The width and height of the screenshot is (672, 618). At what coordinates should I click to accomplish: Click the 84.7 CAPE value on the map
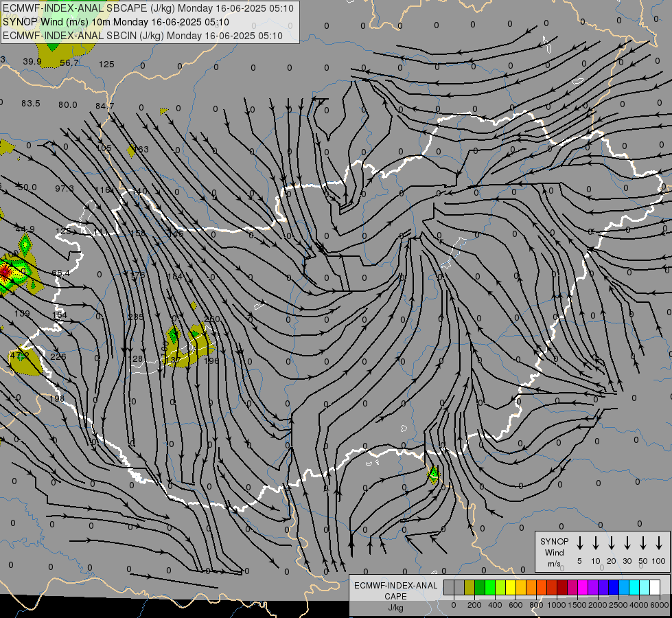[x=105, y=106]
